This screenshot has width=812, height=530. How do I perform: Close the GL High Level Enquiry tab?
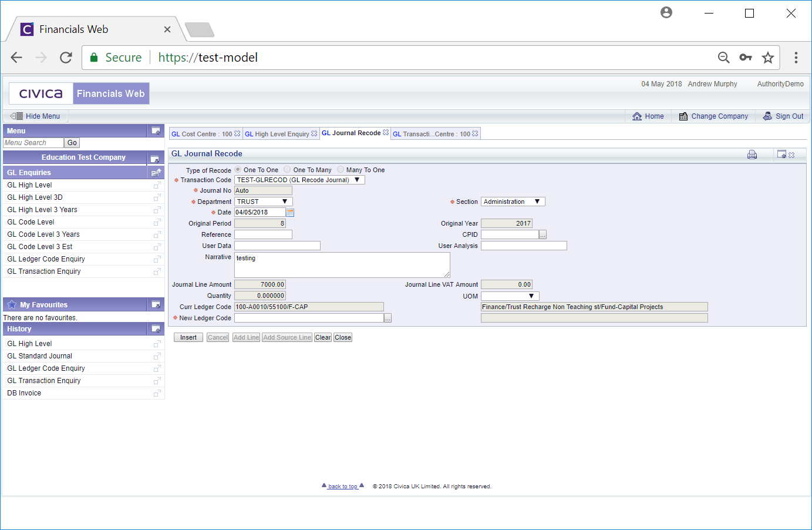pyautogui.click(x=314, y=133)
